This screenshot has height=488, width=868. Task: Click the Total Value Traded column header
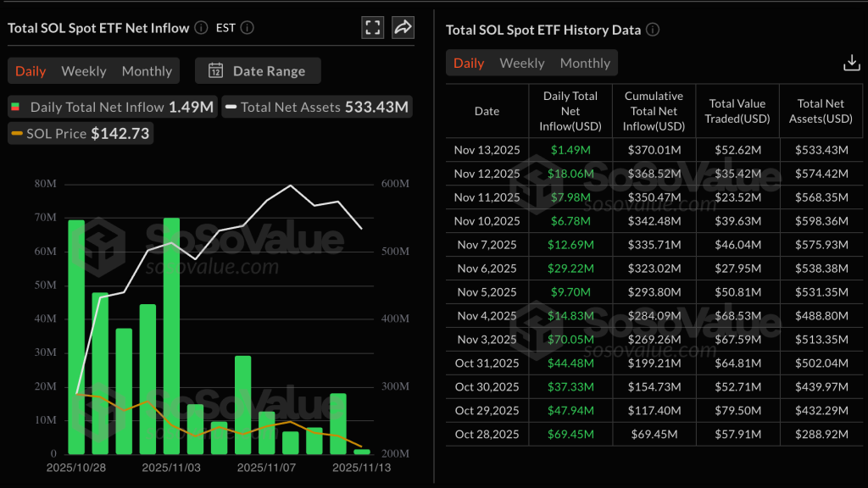click(x=737, y=111)
